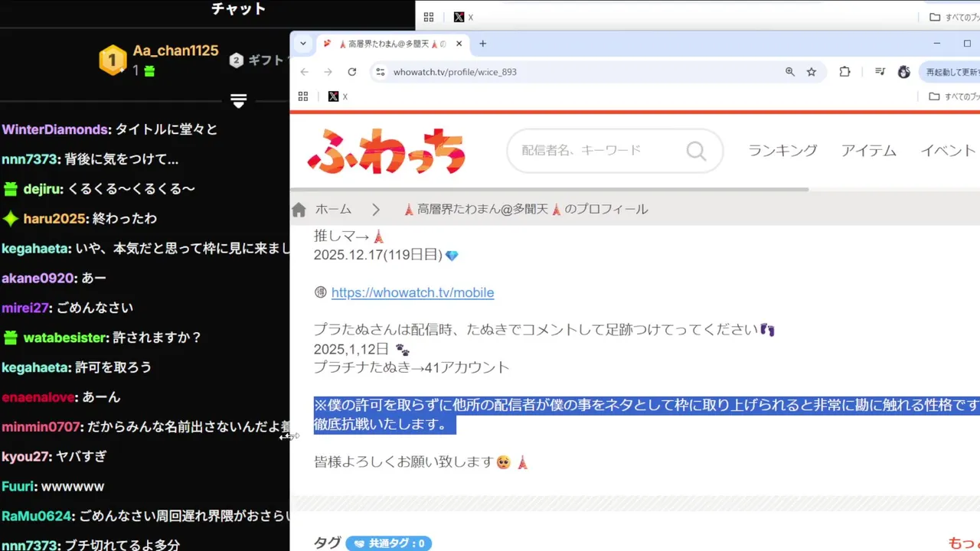Viewport: 980px width, 551px height.
Task: Click chat username enaenalove
Action: point(38,397)
